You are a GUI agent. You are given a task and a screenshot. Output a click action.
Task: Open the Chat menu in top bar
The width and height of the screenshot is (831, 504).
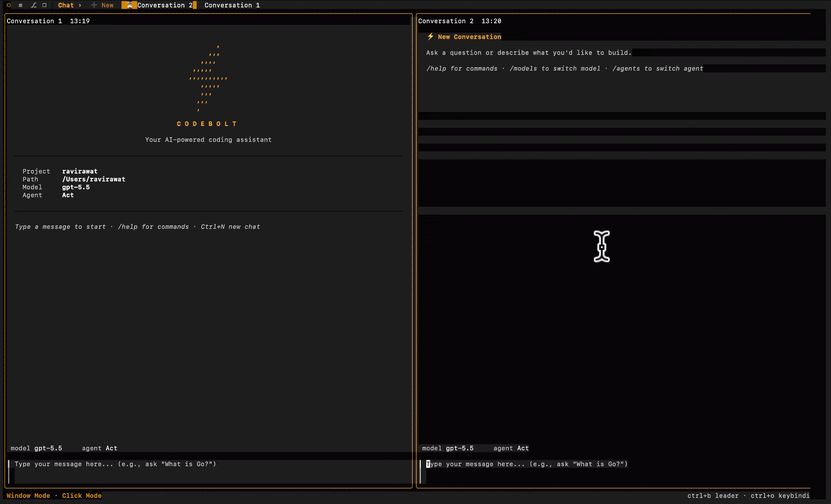(66, 5)
